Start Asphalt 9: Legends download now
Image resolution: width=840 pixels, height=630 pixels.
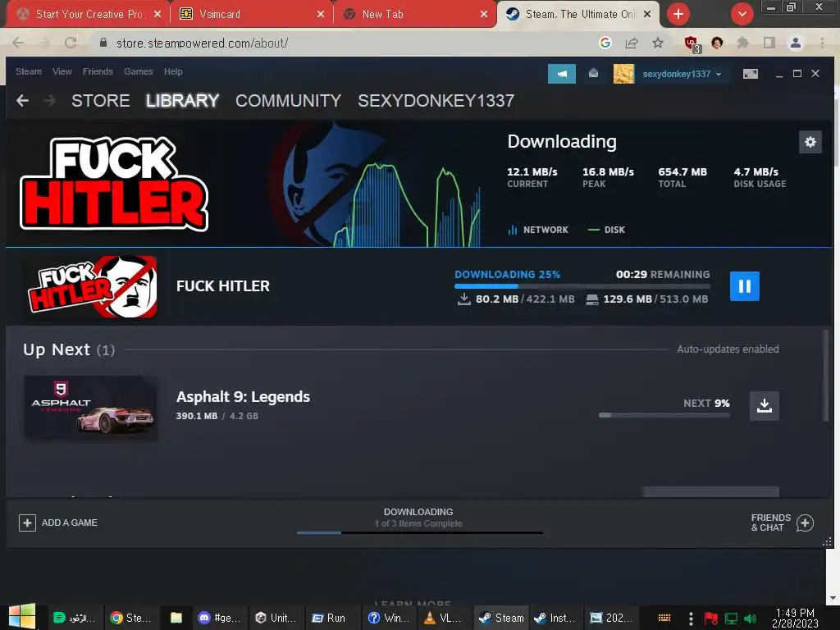[x=764, y=405]
